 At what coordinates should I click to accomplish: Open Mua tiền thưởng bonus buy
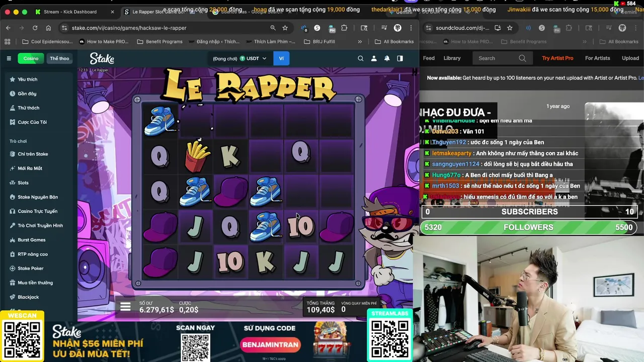tap(31, 283)
